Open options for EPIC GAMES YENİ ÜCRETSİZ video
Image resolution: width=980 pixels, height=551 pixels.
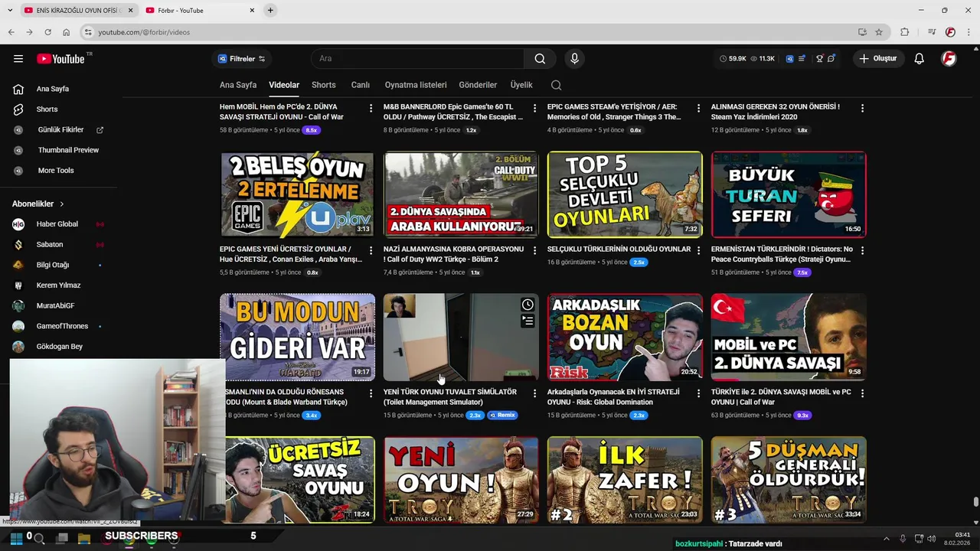(x=371, y=250)
